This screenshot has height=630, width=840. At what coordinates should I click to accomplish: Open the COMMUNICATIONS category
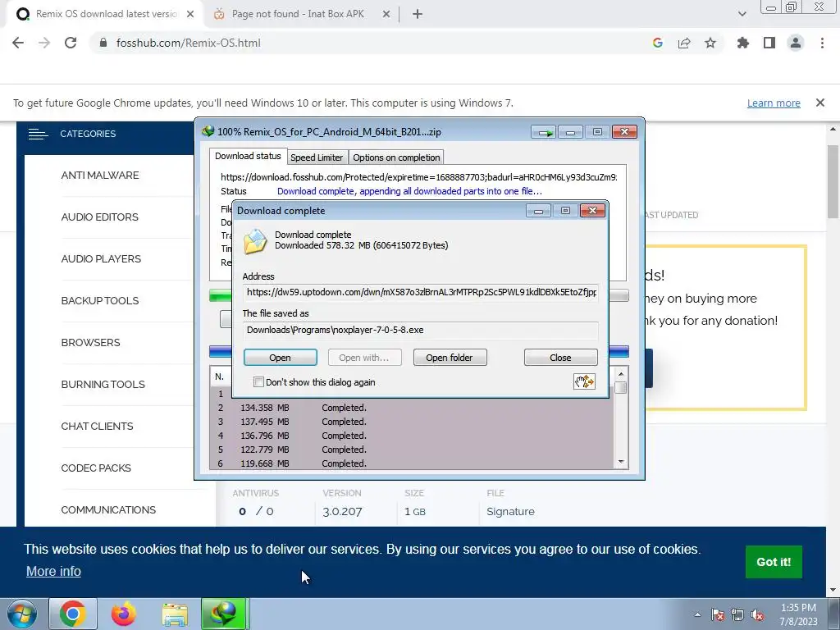click(108, 509)
